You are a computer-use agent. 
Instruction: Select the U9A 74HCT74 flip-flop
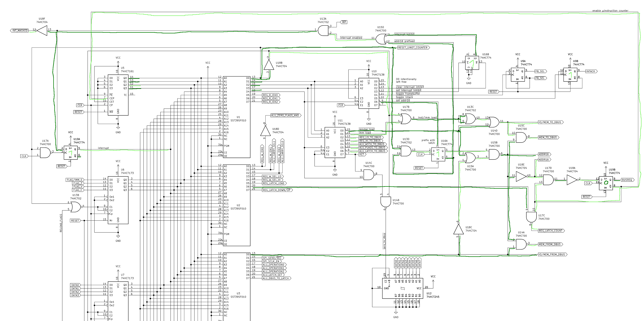[518, 75]
